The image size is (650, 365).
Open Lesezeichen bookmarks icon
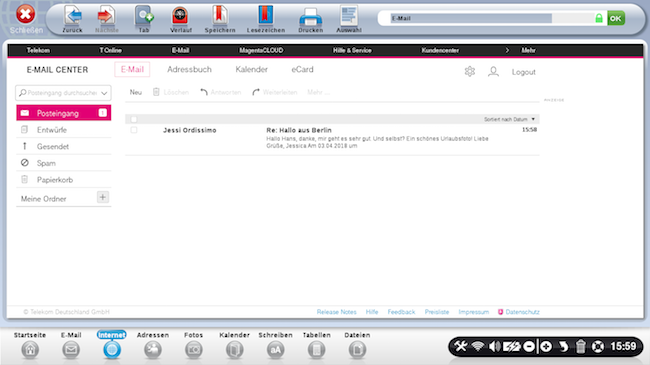click(x=265, y=16)
